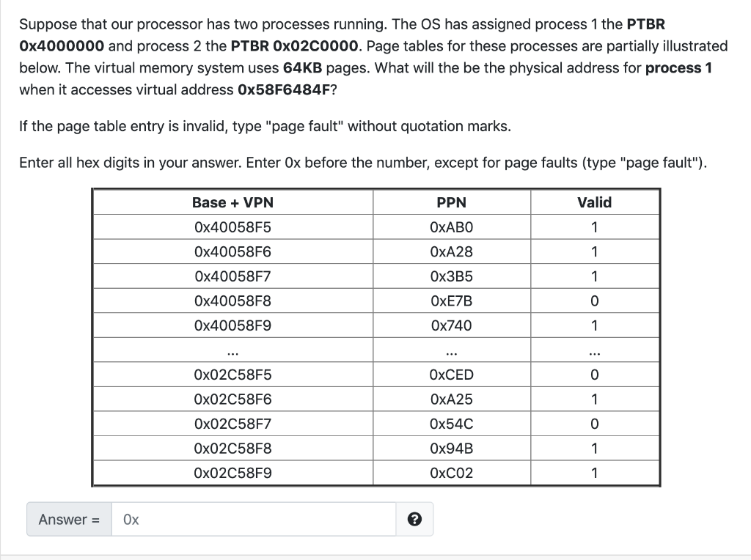
Task: Click the 0x40058F5 table cell
Action: pyautogui.click(x=232, y=226)
